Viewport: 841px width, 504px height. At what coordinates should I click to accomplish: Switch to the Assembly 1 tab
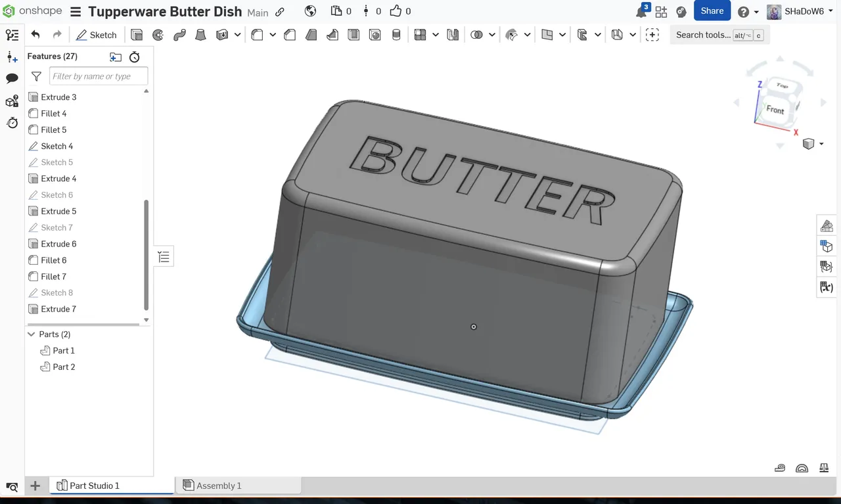click(x=219, y=486)
